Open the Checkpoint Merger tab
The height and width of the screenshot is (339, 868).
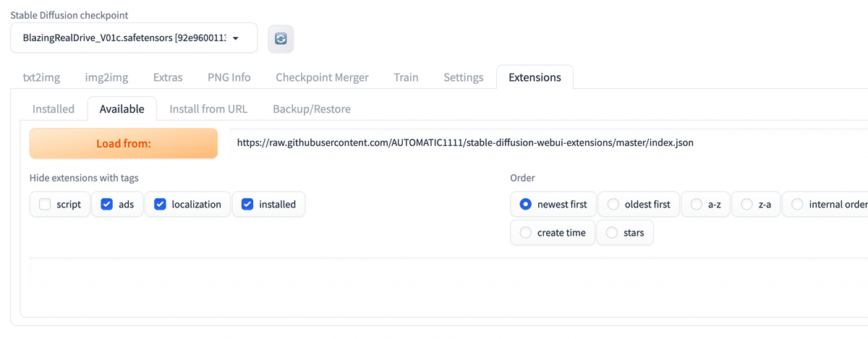[322, 77]
